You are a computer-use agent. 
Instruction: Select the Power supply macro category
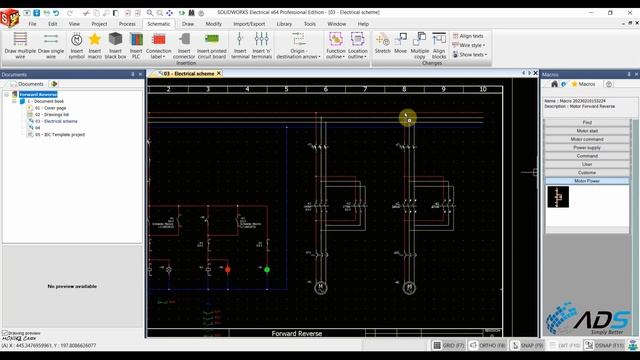587,148
